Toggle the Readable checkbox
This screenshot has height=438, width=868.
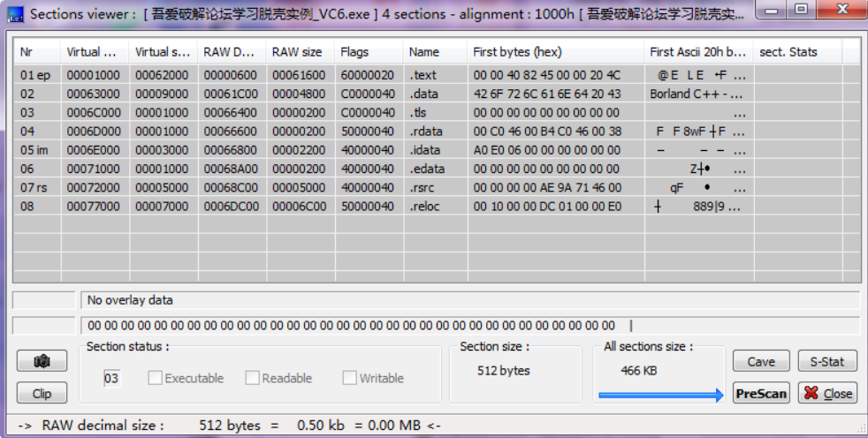click(253, 378)
